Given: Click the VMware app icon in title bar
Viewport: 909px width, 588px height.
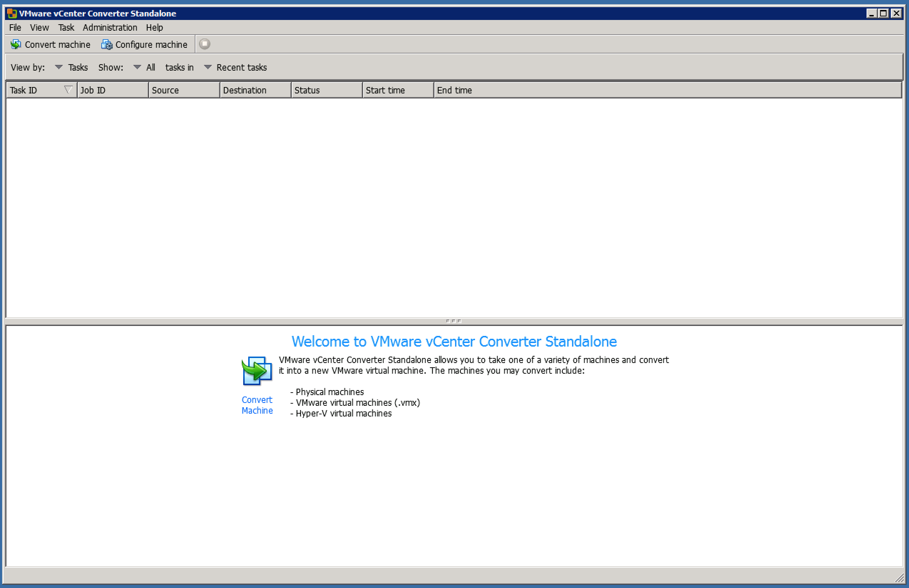Looking at the screenshot, I should (x=12, y=13).
